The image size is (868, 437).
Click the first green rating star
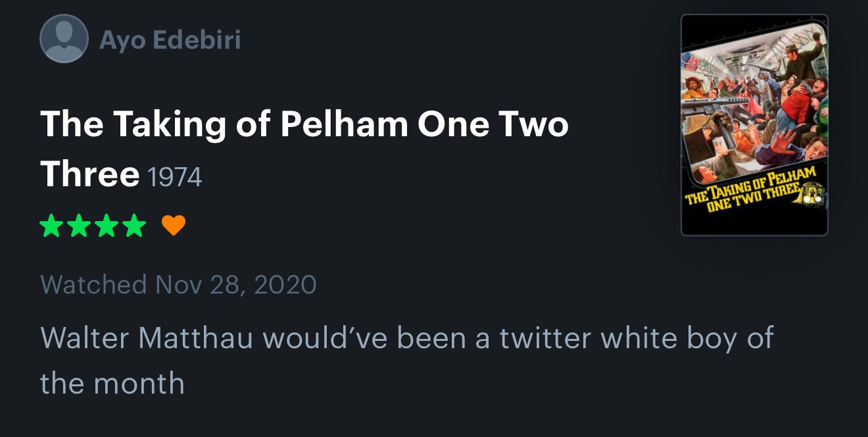[x=51, y=226]
